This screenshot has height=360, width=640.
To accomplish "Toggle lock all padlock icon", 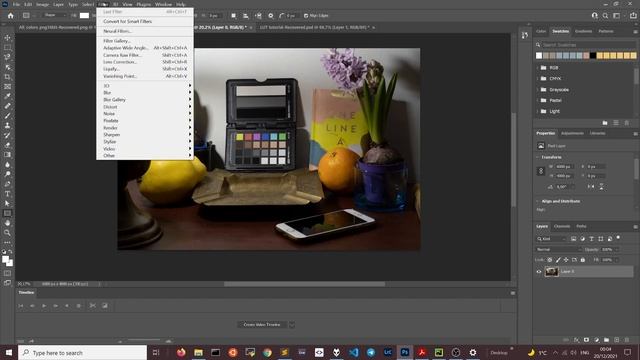I will (x=583, y=260).
